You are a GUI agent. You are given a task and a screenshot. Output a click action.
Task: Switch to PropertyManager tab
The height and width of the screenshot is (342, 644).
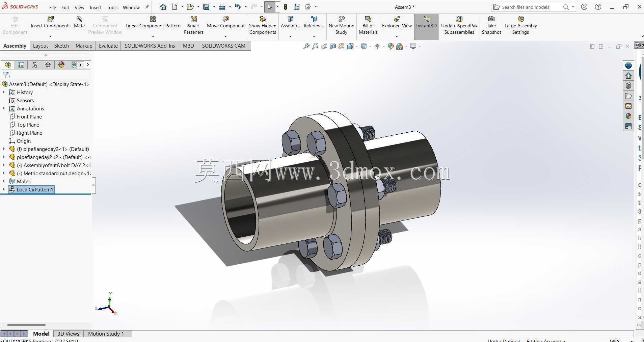[x=21, y=65]
